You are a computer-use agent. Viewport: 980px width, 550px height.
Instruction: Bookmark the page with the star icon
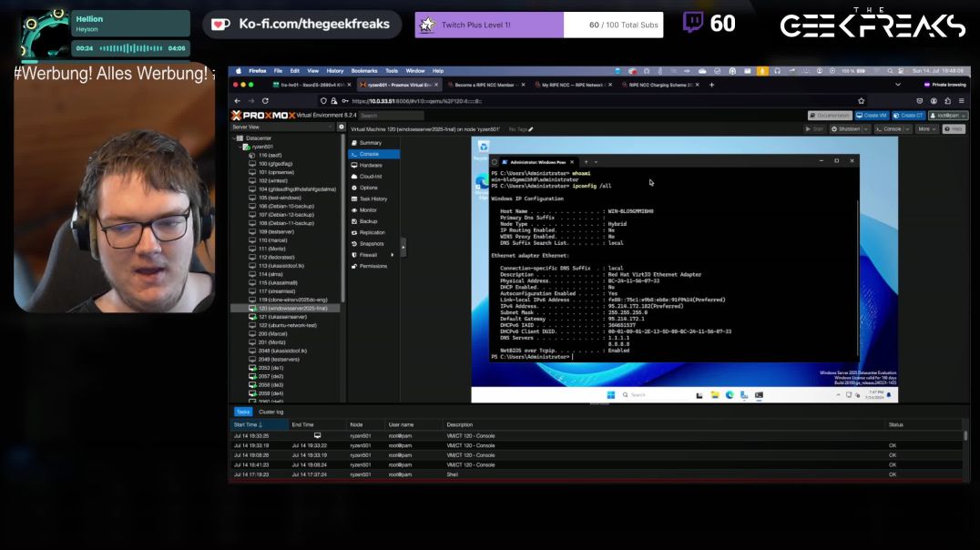(x=862, y=101)
